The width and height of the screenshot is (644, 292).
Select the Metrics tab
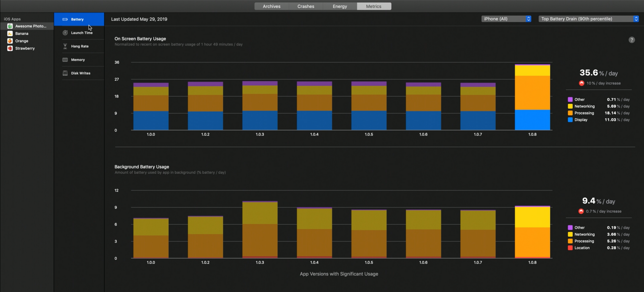tap(374, 6)
